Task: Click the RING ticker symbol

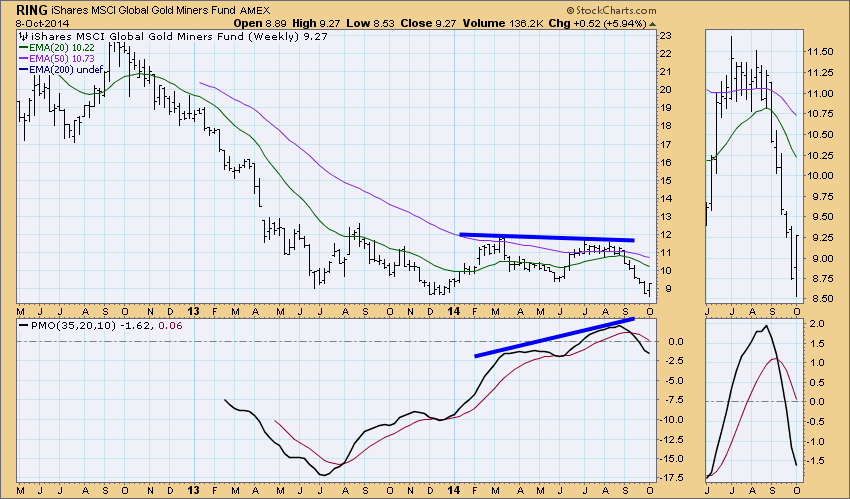Action: point(31,10)
